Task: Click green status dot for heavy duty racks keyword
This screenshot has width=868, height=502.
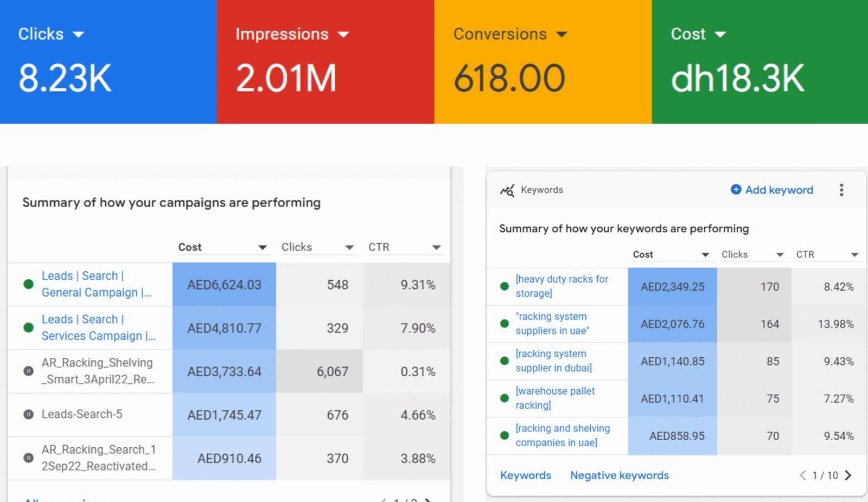Action: pyautogui.click(x=505, y=286)
